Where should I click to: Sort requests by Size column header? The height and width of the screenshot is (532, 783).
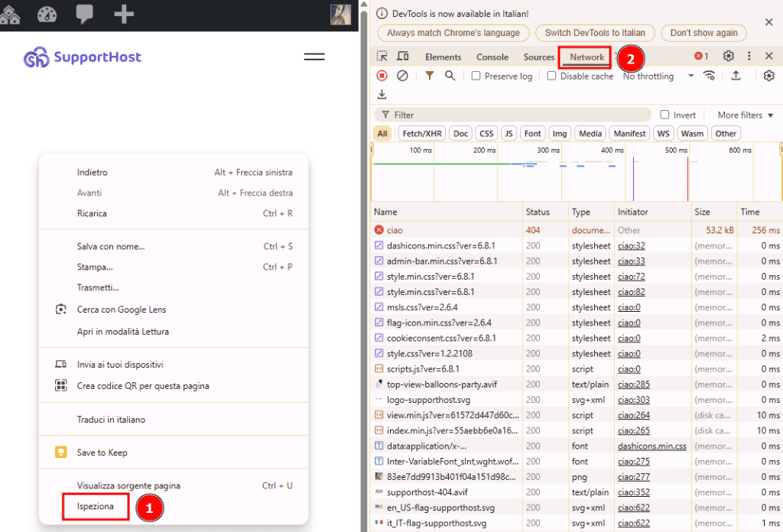pos(713,212)
